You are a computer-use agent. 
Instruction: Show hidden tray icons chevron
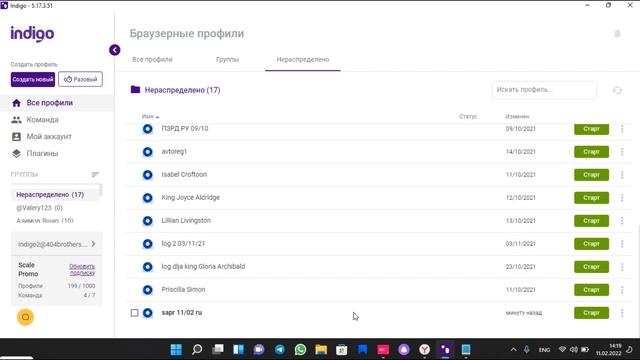click(513, 349)
